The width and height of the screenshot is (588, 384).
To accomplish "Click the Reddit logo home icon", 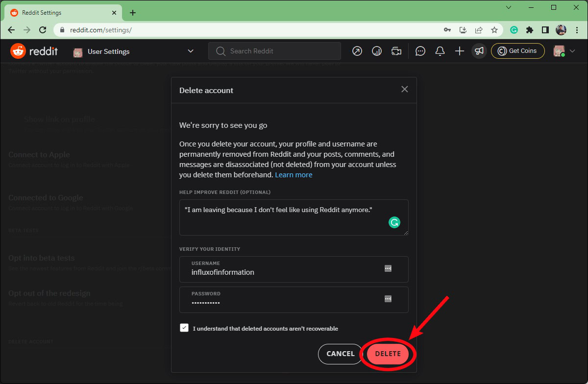I will [18, 51].
